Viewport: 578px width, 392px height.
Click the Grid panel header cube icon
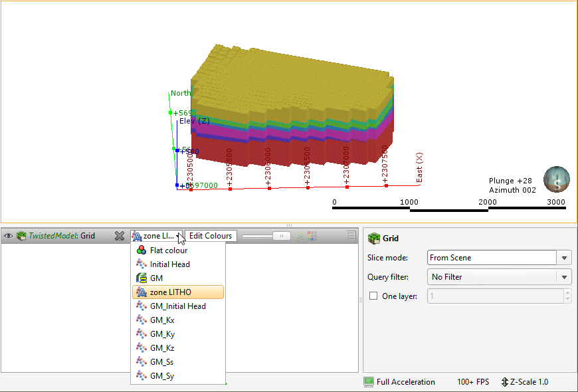[374, 239]
